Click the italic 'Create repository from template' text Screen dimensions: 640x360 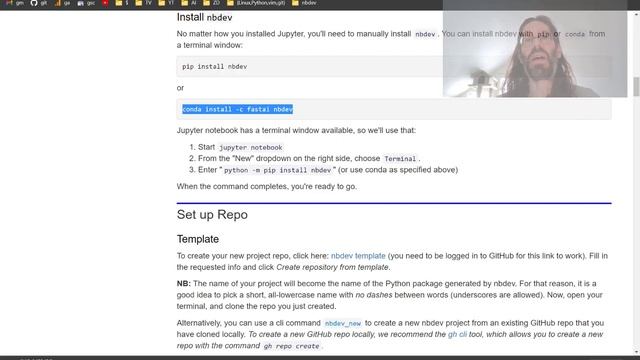pos(332,267)
